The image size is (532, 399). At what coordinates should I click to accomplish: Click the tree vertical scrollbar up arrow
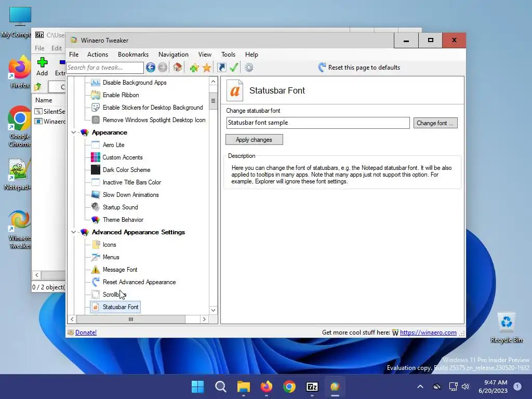[213, 81]
